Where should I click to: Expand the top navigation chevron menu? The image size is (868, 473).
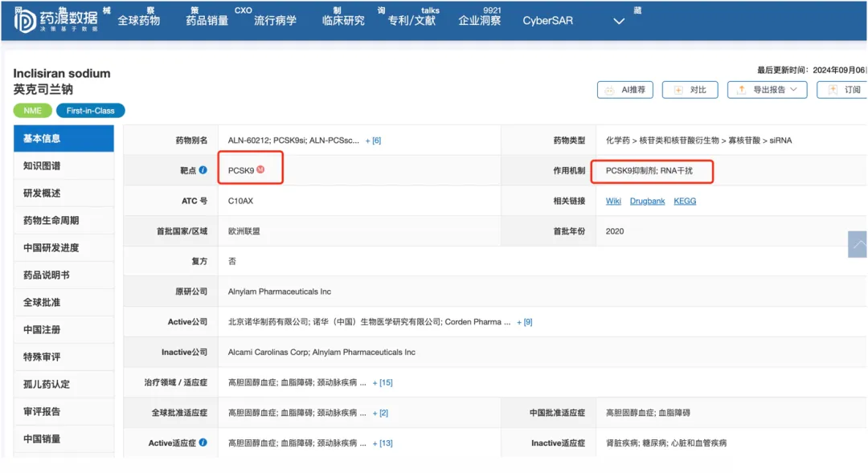coord(619,21)
